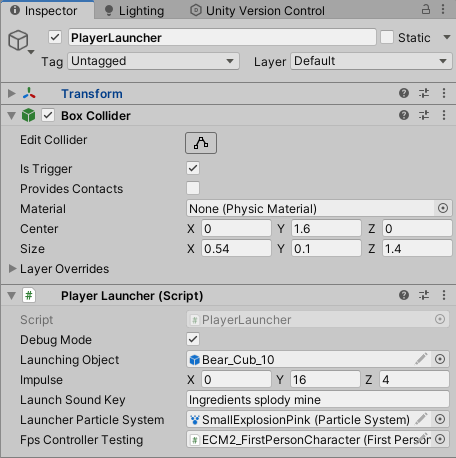Click the Size Y value 0.1
The image size is (456, 458).
326,249
